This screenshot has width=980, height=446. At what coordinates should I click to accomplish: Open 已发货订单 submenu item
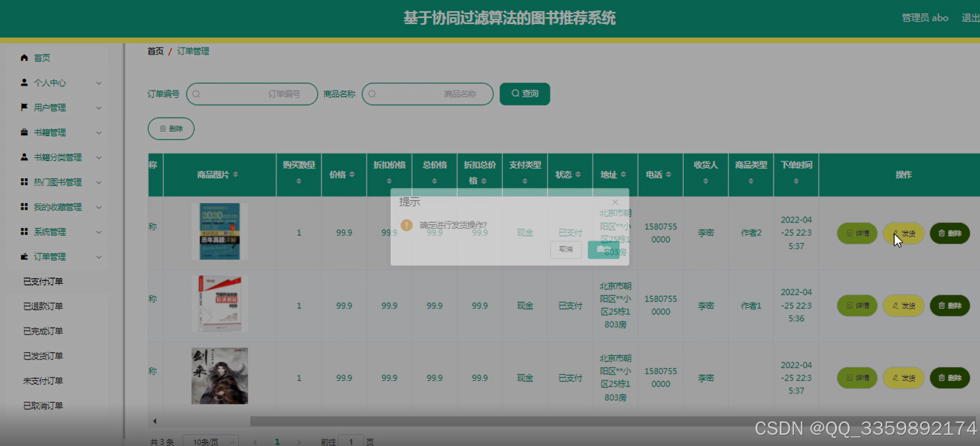[43, 356]
